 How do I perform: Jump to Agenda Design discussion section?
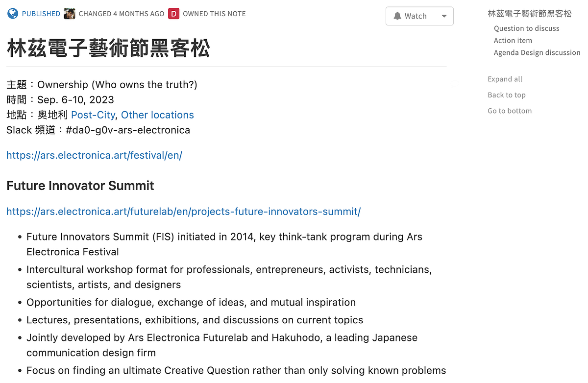(x=537, y=52)
